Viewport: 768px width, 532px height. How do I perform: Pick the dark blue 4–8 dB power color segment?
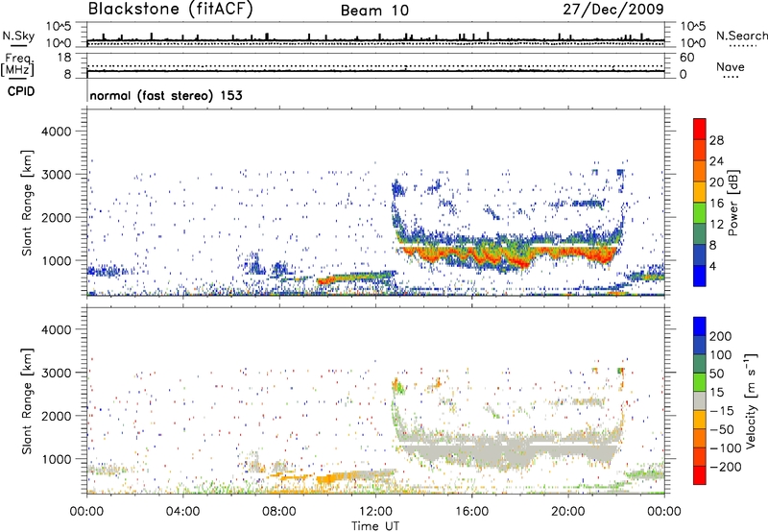[x=700, y=254]
